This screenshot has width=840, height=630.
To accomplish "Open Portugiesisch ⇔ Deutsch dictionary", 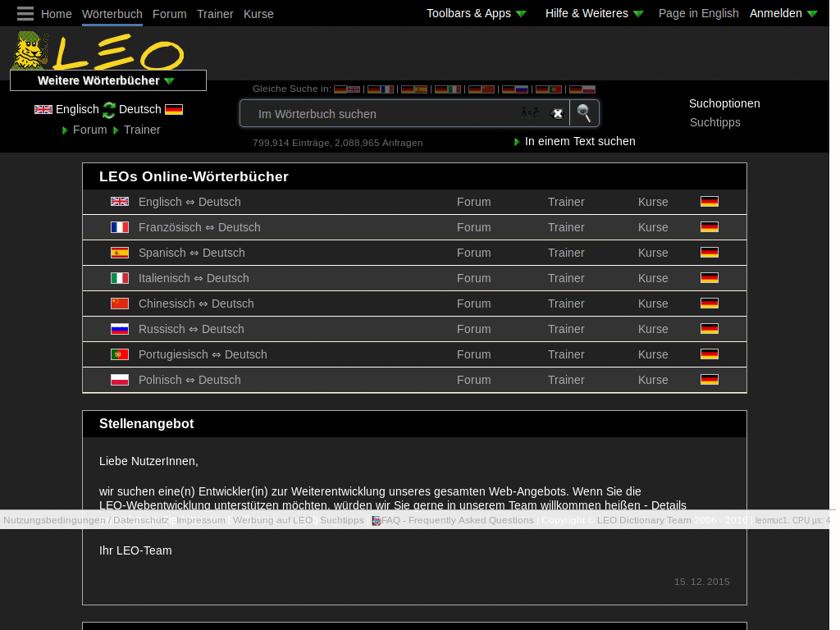I will [203, 354].
